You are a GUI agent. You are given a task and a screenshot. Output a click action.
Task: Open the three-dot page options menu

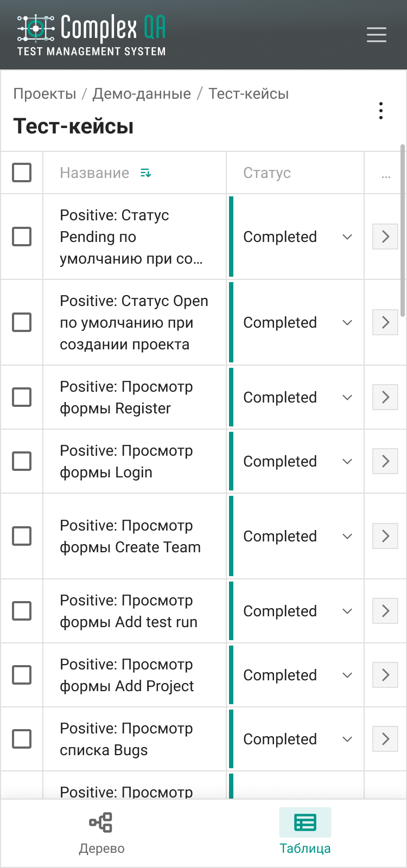(381, 111)
